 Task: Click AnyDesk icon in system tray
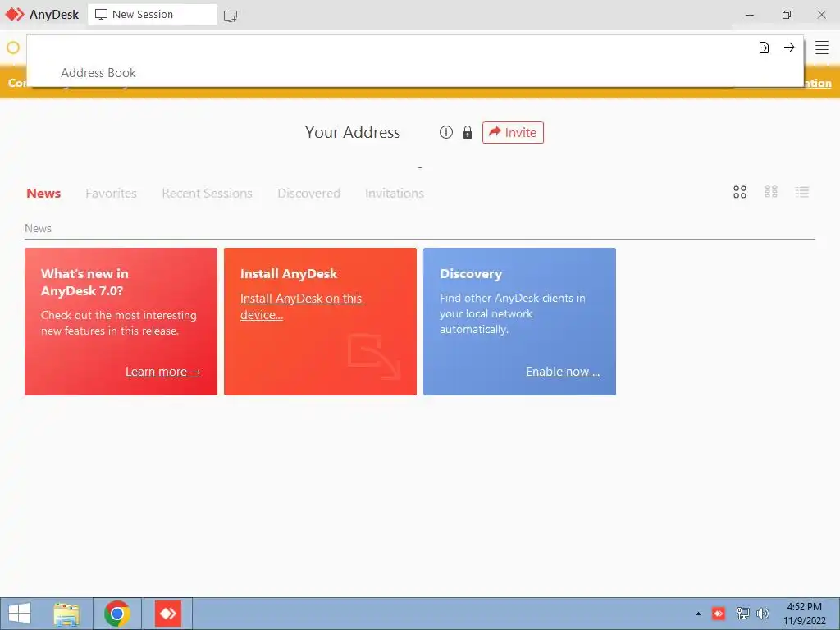719,614
